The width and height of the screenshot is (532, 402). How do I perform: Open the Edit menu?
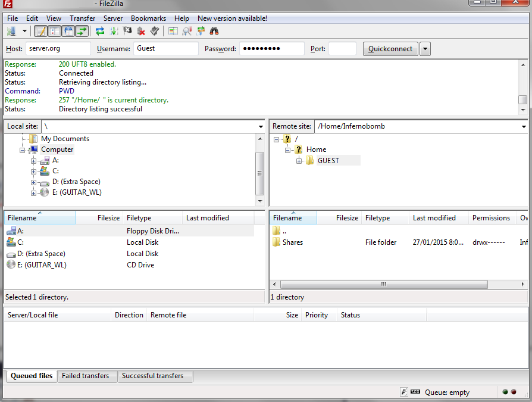tap(32, 18)
